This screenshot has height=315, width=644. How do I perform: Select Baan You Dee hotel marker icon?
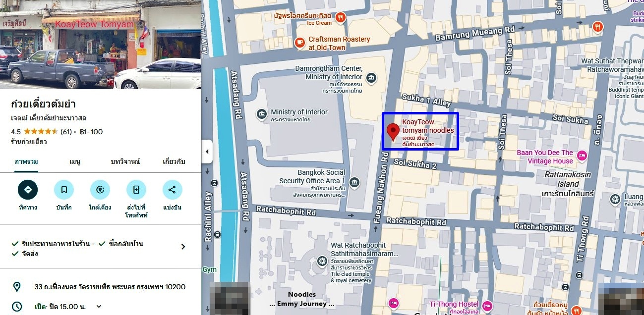pos(582,157)
